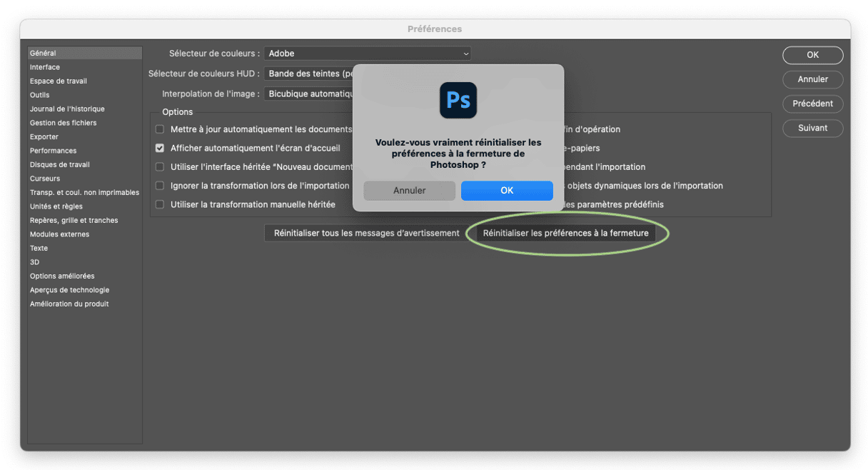The width and height of the screenshot is (868, 470).
Task: Click Réinitialiser les préférences à la fermeture
Action: click(x=565, y=234)
